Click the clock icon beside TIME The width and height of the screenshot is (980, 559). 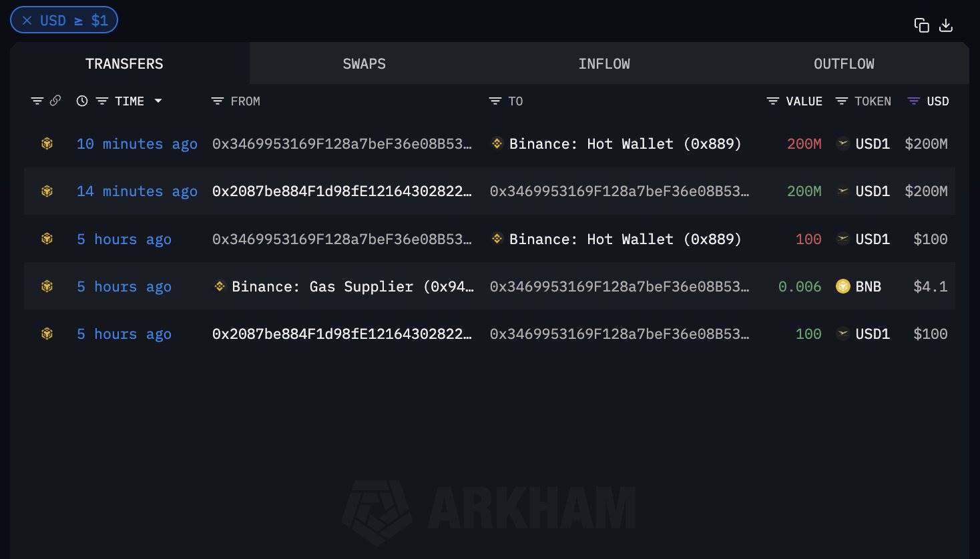coord(82,101)
